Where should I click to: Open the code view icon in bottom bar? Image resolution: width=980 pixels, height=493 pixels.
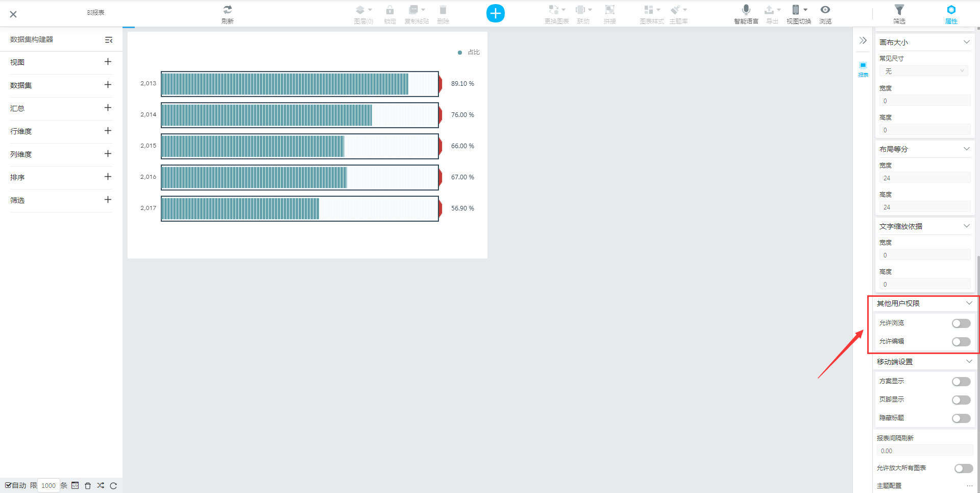click(75, 485)
